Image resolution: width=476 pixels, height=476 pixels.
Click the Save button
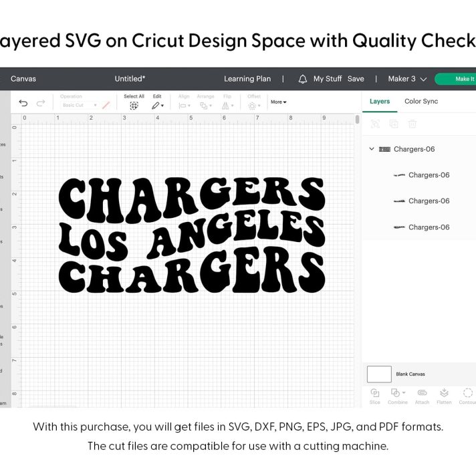356,79
